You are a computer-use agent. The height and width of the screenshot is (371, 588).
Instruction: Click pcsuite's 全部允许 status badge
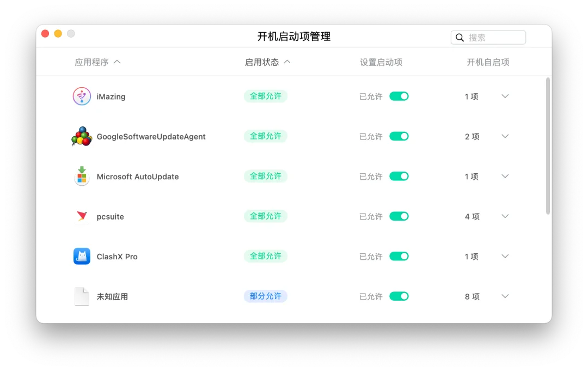(266, 216)
